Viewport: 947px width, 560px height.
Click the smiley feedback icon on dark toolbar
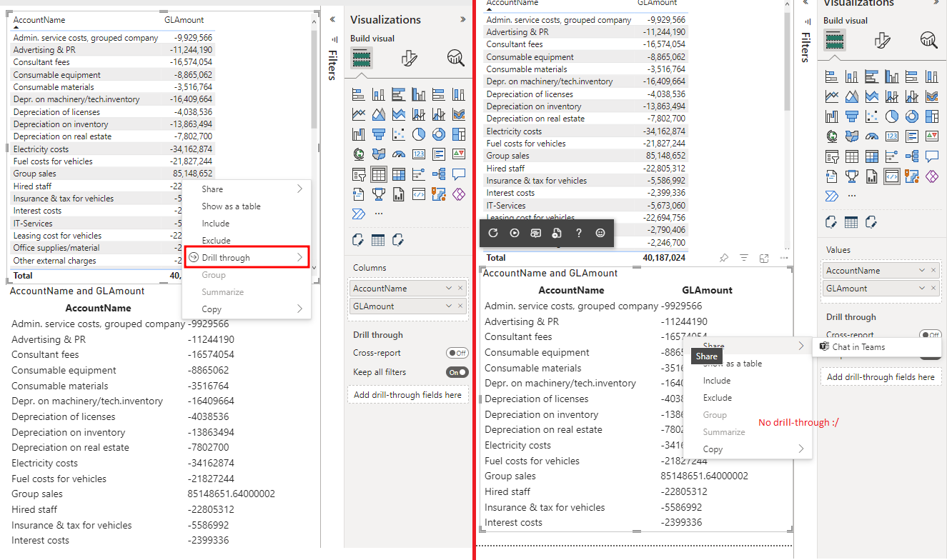coord(600,233)
